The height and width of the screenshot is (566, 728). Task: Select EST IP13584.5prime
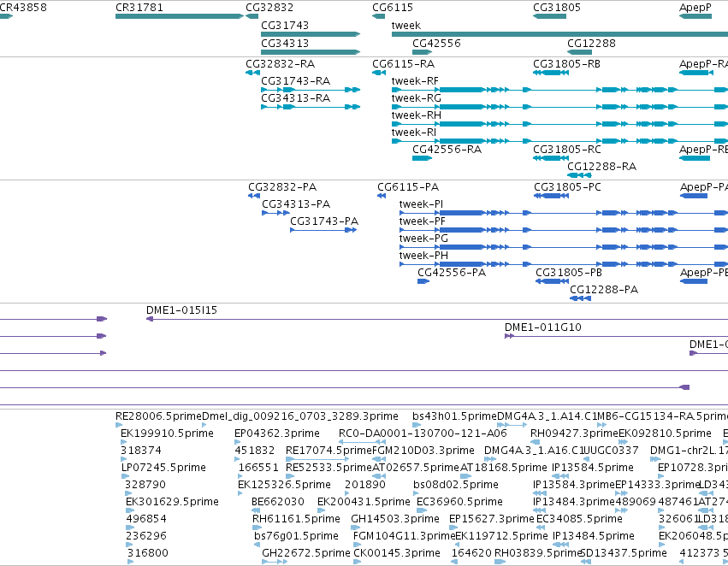click(593, 468)
